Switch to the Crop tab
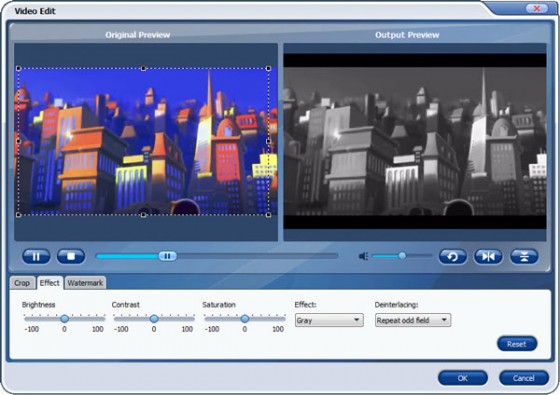The height and width of the screenshot is (395, 560). [22, 283]
